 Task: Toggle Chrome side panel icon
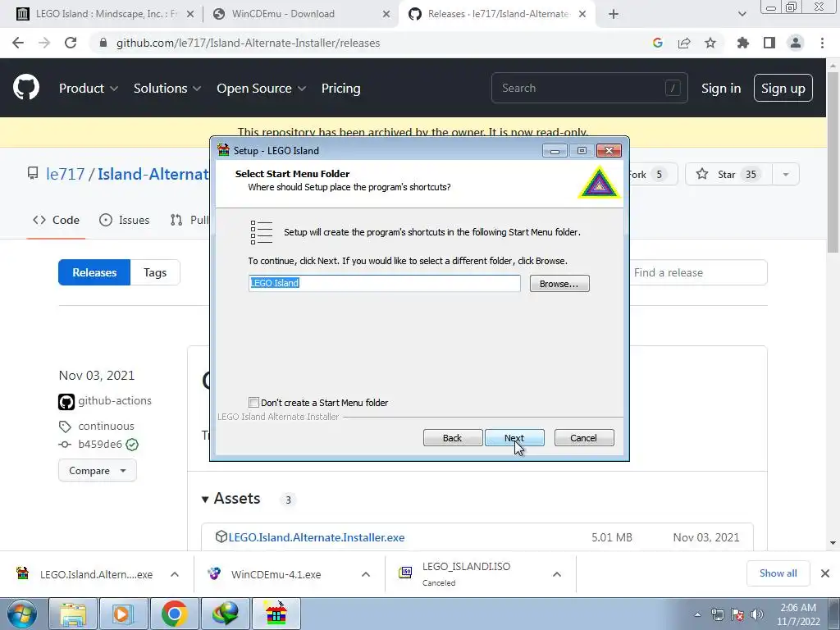coord(769,43)
